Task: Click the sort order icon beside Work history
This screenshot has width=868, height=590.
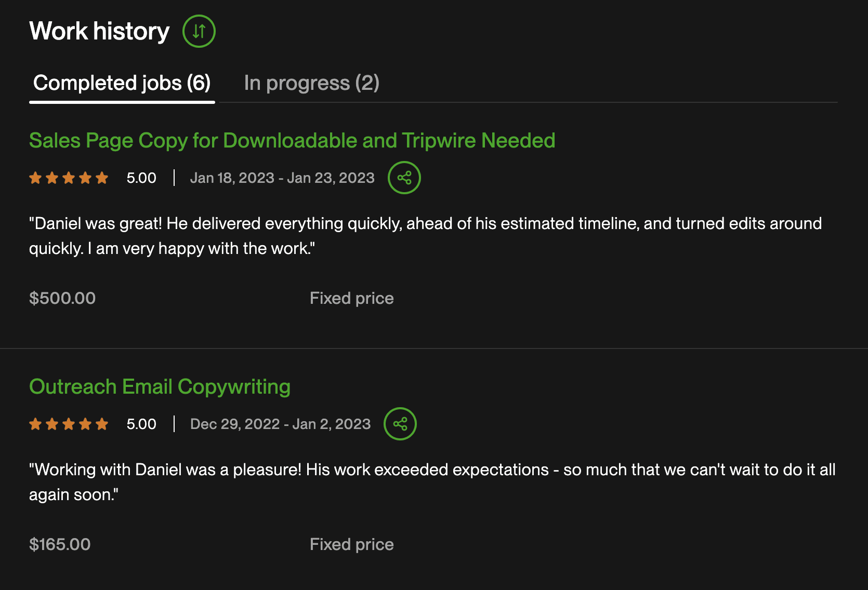Action: click(198, 31)
